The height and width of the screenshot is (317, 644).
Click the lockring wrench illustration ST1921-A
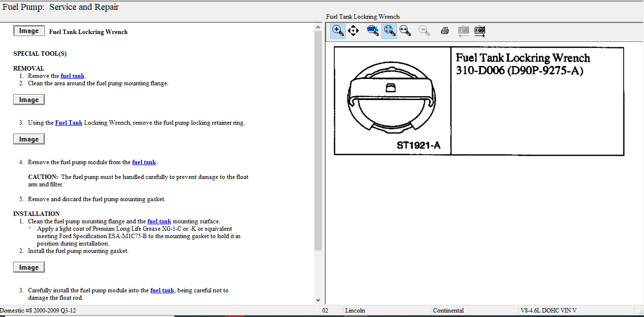tap(393, 101)
